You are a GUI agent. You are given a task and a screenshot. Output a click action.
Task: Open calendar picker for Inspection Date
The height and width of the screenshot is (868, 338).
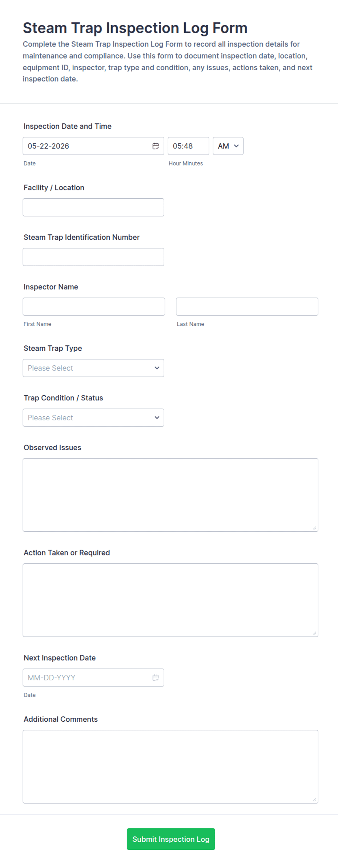coord(156,146)
